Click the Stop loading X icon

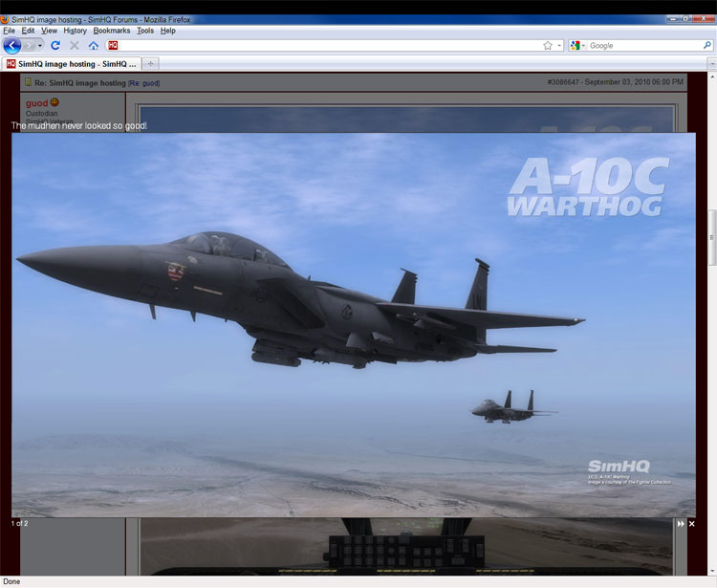[x=75, y=45]
